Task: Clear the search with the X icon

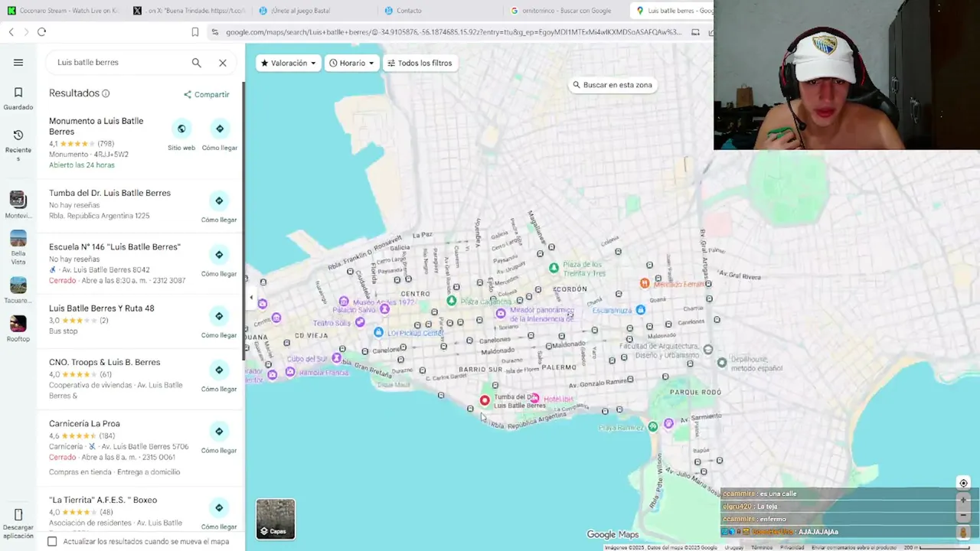Action: (223, 63)
